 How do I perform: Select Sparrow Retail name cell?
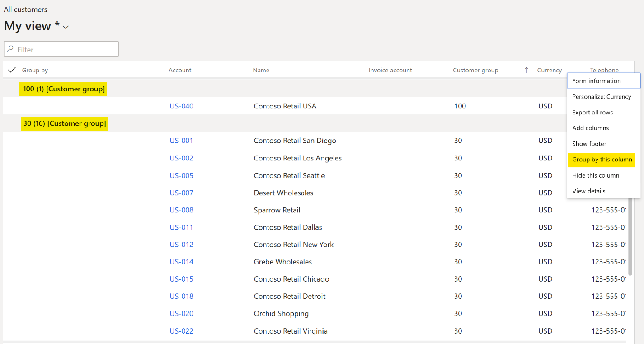(x=277, y=210)
